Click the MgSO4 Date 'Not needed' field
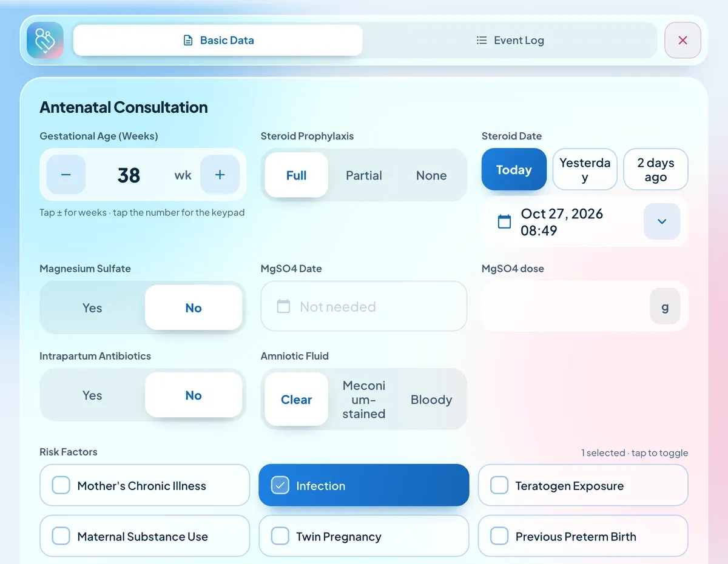This screenshot has width=728, height=564. (x=364, y=306)
